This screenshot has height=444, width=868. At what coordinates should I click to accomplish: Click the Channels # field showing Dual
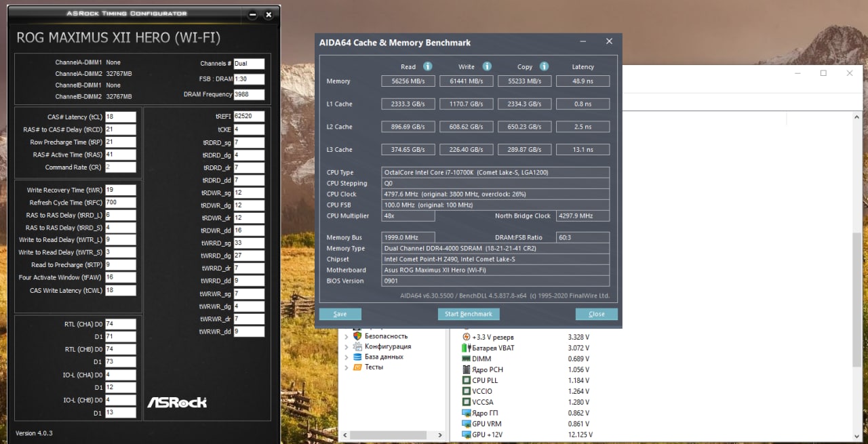pyautogui.click(x=249, y=64)
